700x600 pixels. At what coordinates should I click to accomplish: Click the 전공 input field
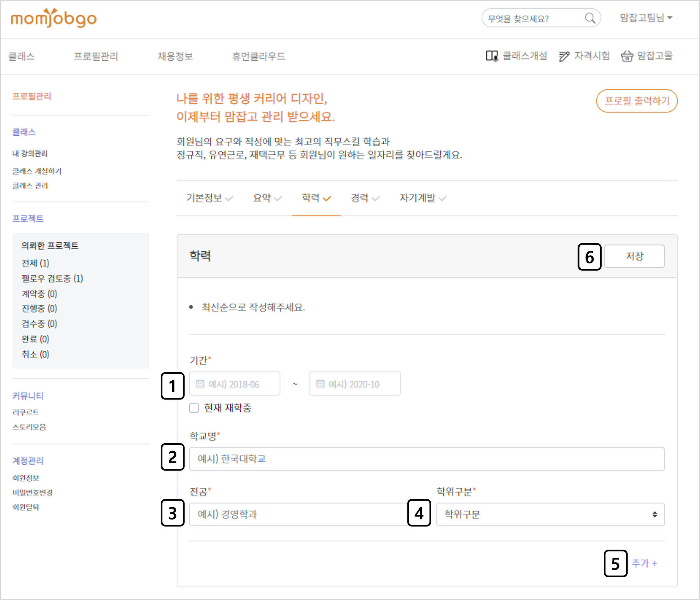pos(297,514)
